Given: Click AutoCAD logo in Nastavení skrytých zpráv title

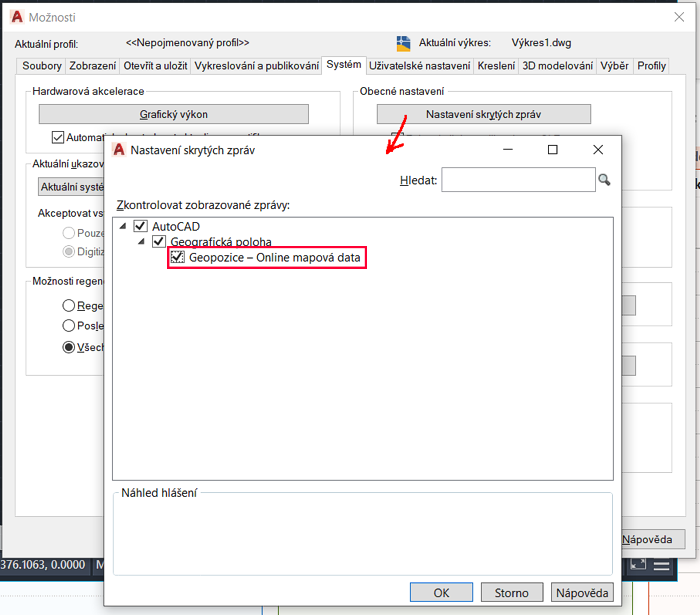Looking at the screenshot, I should 119,150.
